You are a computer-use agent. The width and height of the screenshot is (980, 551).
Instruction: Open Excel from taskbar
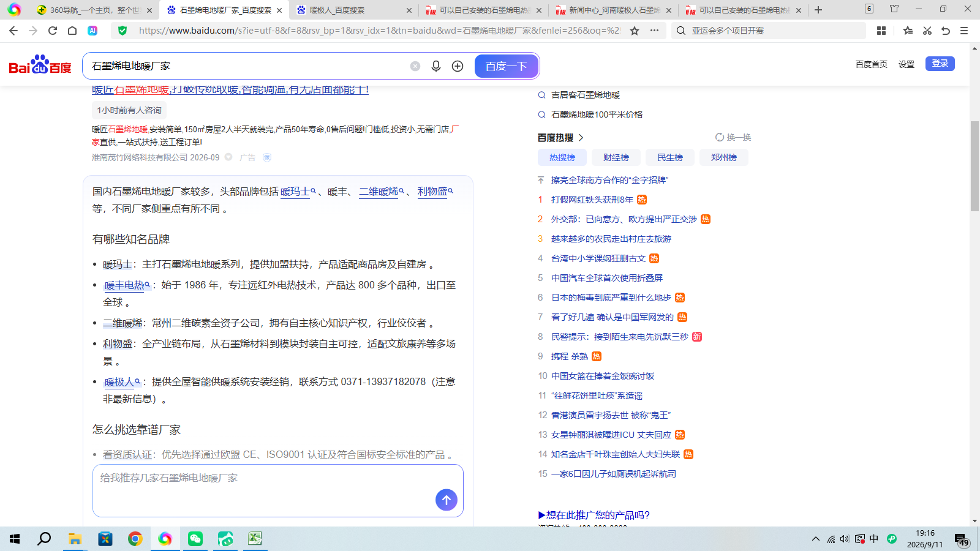pos(255,539)
